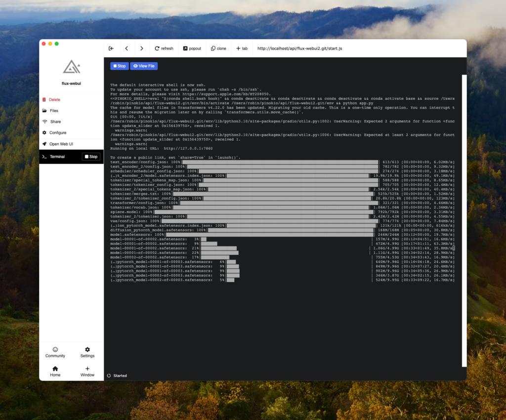Go to Home
506x420 pixels.
point(55,371)
